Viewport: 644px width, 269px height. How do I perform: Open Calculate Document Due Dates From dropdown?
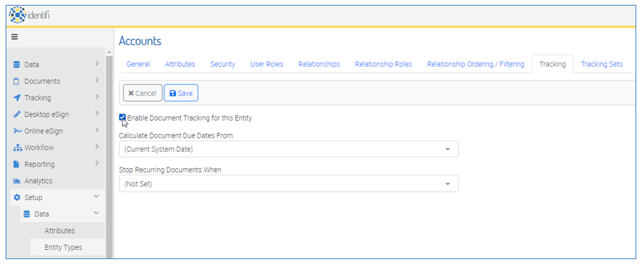point(289,149)
